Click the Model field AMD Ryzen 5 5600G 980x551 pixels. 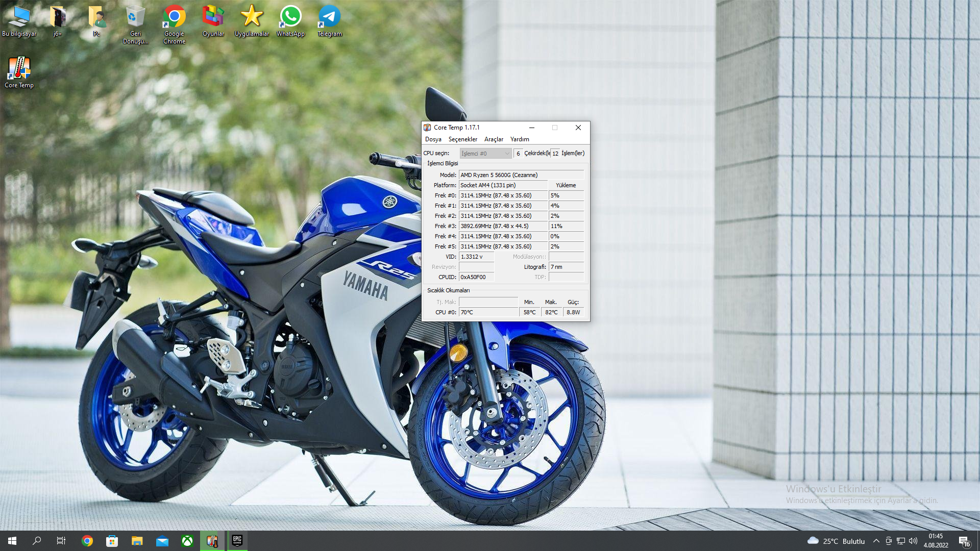click(x=521, y=175)
